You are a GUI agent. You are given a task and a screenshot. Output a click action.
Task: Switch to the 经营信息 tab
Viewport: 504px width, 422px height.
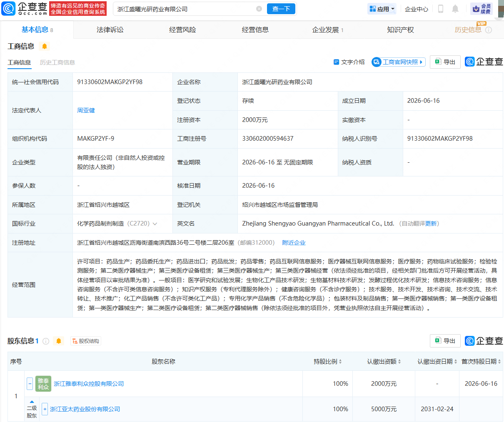(x=255, y=30)
